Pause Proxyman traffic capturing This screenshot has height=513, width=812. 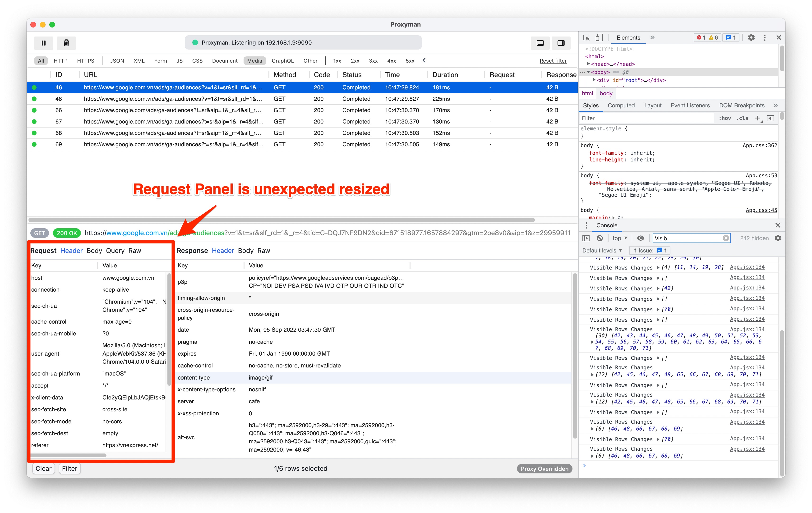pos(43,43)
